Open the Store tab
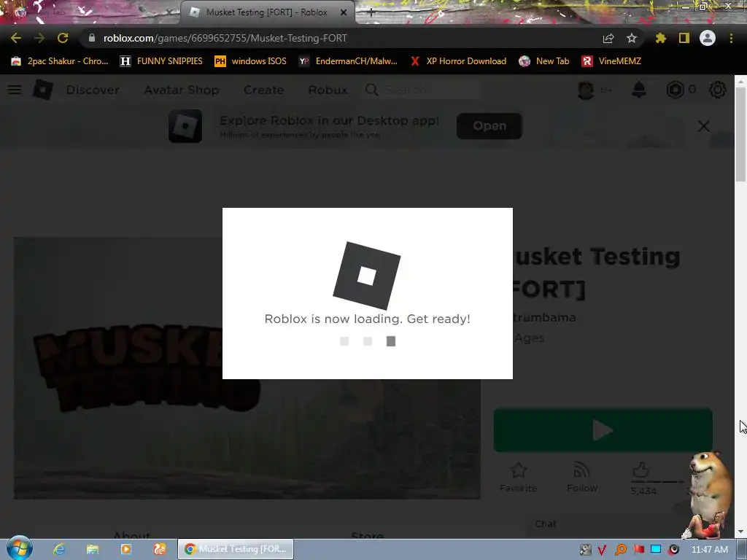747x560 pixels. [x=368, y=535]
